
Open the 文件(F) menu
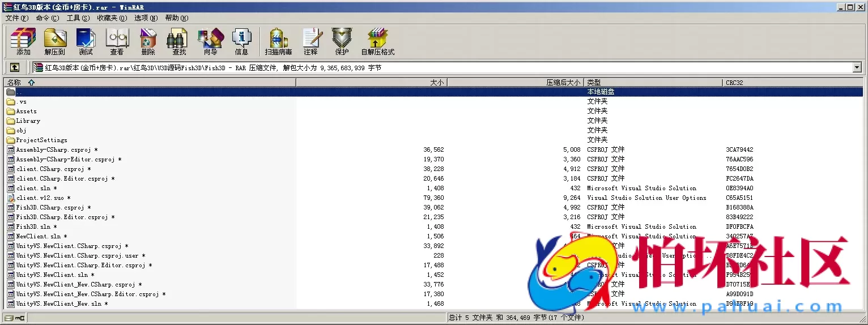(x=16, y=18)
